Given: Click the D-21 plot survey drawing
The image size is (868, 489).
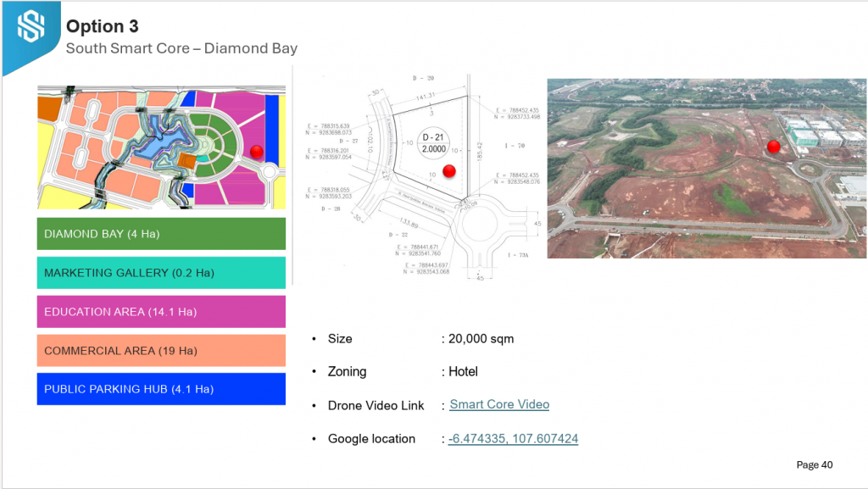Looking at the screenshot, I should [424, 176].
